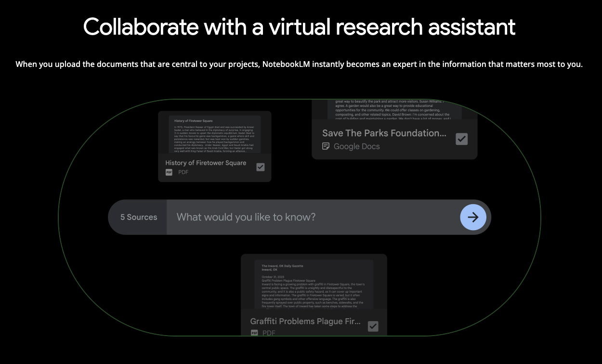This screenshot has width=602, height=364.
Task: Click the '5 Sources' label
Action: pyautogui.click(x=139, y=217)
